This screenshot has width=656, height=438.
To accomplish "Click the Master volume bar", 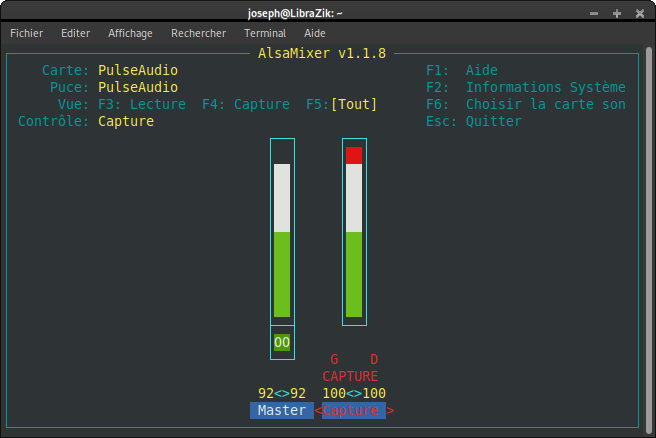I will [282, 232].
